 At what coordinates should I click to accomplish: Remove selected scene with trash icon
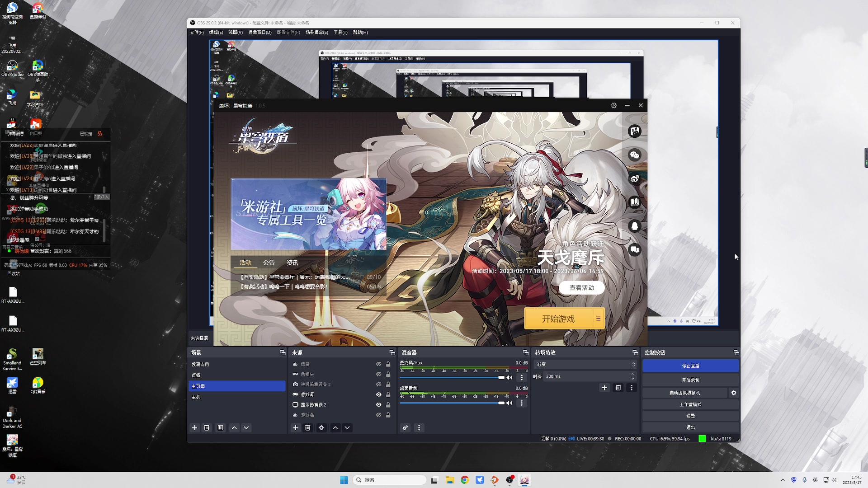point(207,428)
